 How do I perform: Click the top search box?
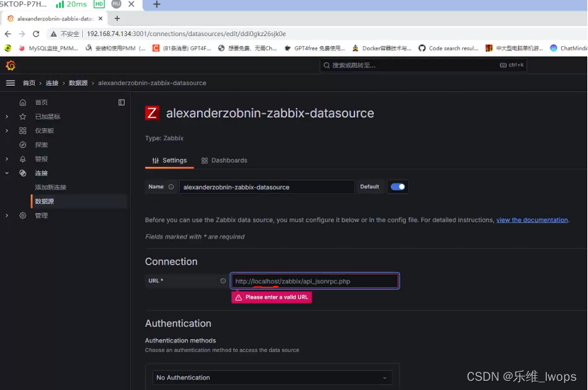tap(424, 65)
